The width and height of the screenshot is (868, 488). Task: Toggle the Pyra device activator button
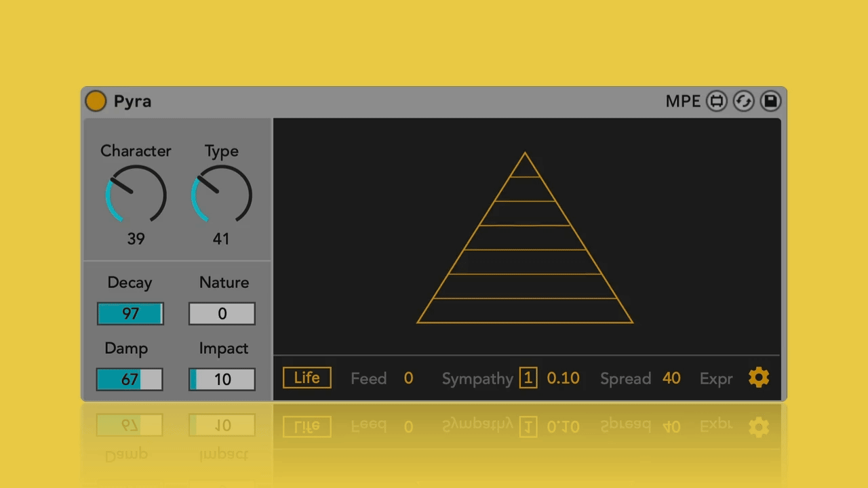click(96, 101)
